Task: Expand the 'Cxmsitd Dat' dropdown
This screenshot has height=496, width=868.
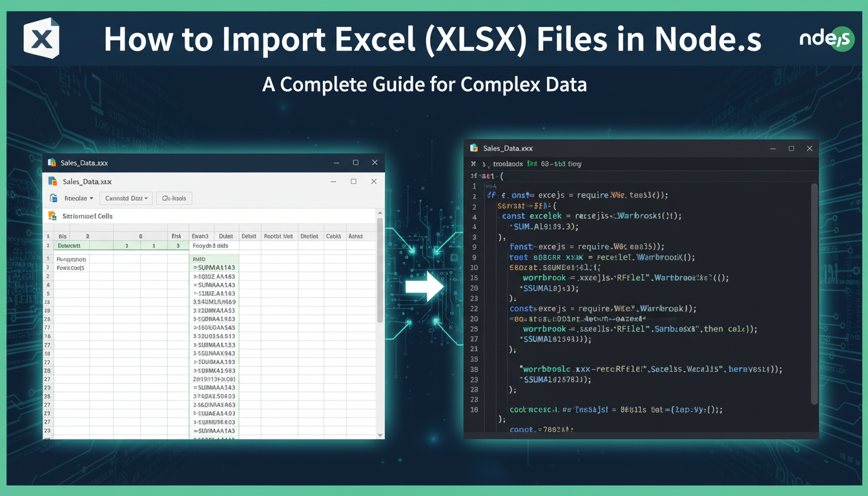Action: tap(126, 198)
